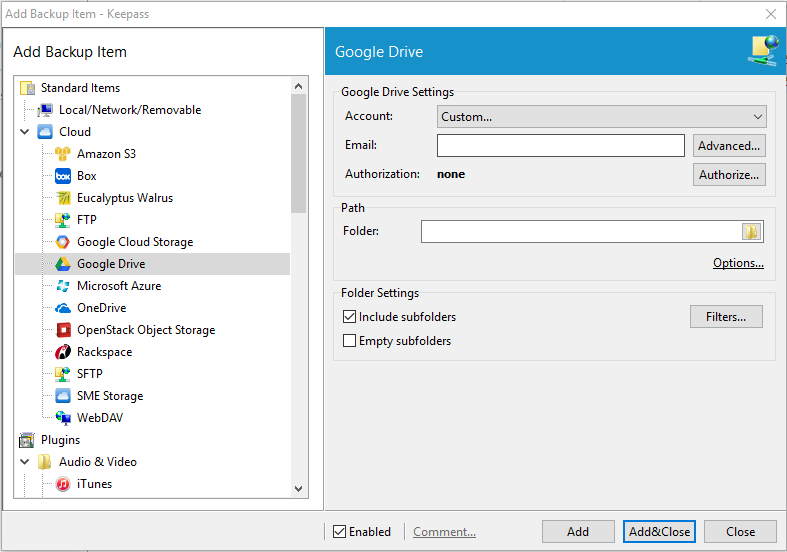
Task: Click the Add button
Action: (x=578, y=531)
